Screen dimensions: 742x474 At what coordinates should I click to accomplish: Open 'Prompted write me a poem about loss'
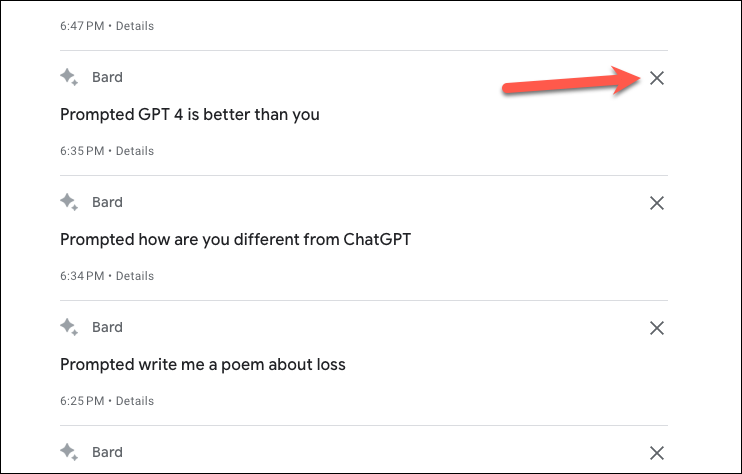(x=203, y=365)
